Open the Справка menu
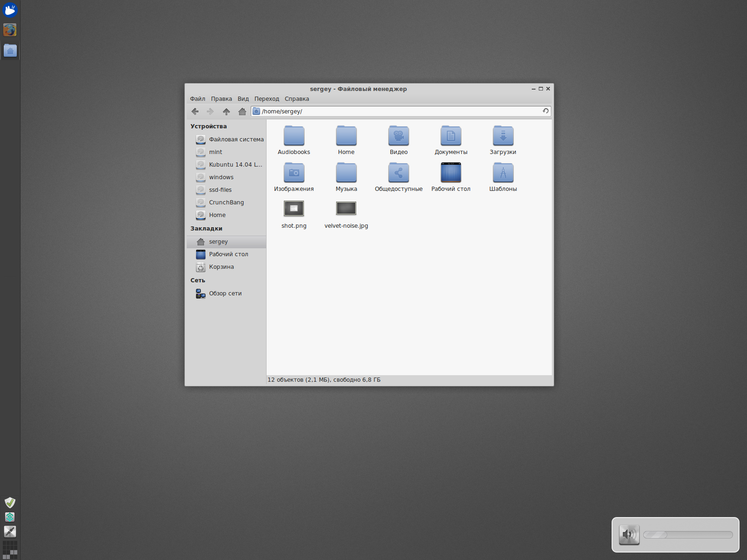Screen dimensions: 747x560 tap(297, 99)
